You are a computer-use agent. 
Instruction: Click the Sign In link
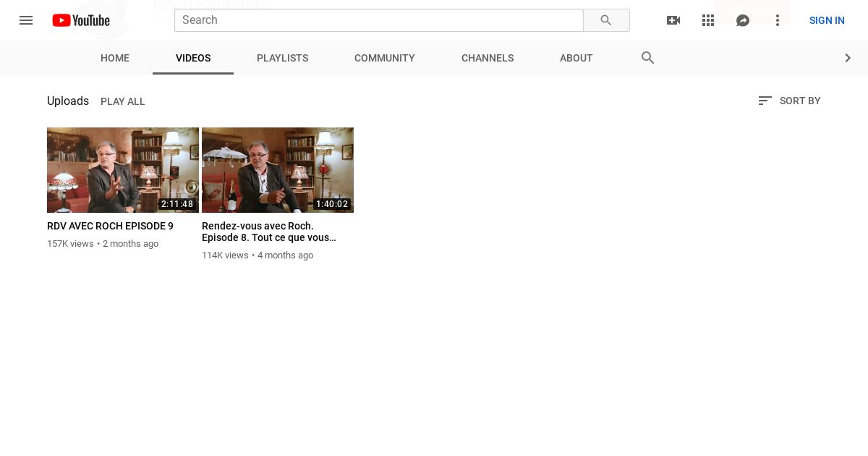click(x=827, y=20)
